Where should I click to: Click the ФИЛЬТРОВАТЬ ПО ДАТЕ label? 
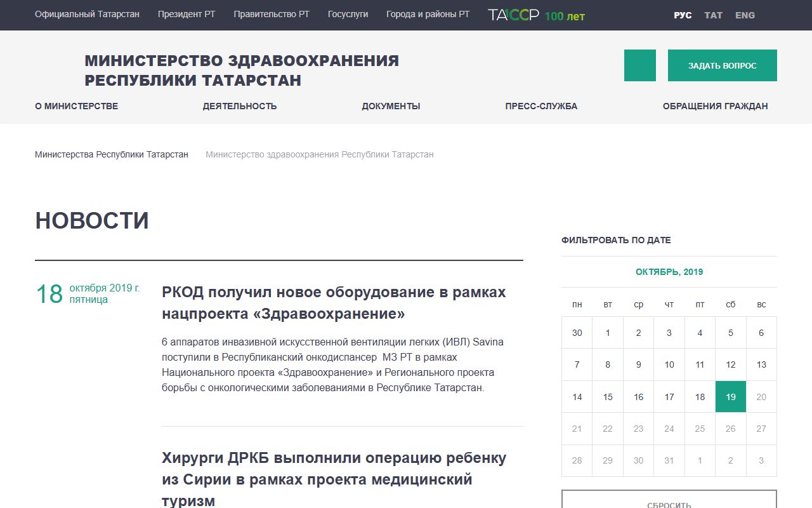click(x=616, y=240)
